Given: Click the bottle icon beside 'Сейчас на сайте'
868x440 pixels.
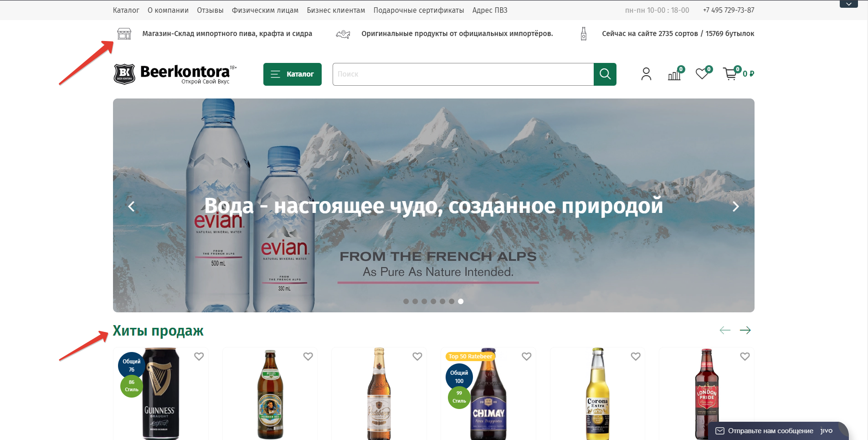Looking at the screenshot, I should tap(584, 34).
